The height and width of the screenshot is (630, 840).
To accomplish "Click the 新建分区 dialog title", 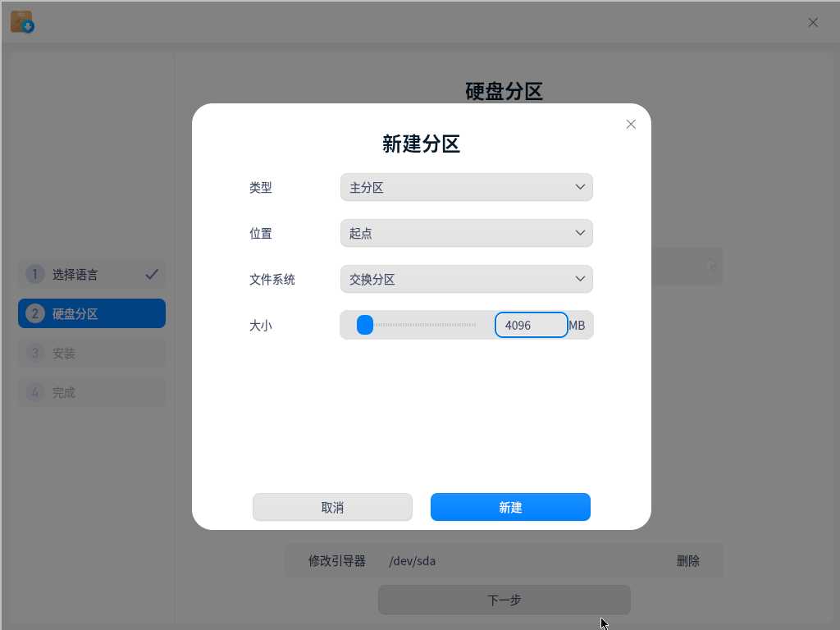I will click(421, 144).
